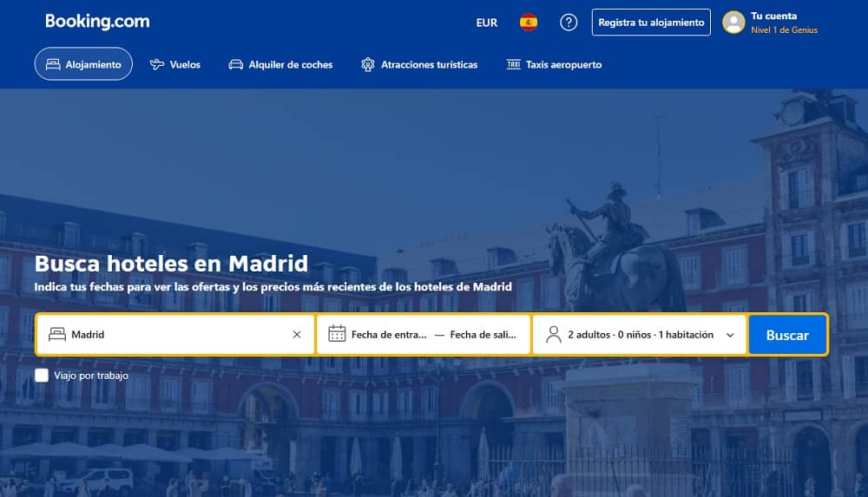Screen dimensions: 868x497
Task: Click the Viajo por trabajo label
Action: [91, 376]
